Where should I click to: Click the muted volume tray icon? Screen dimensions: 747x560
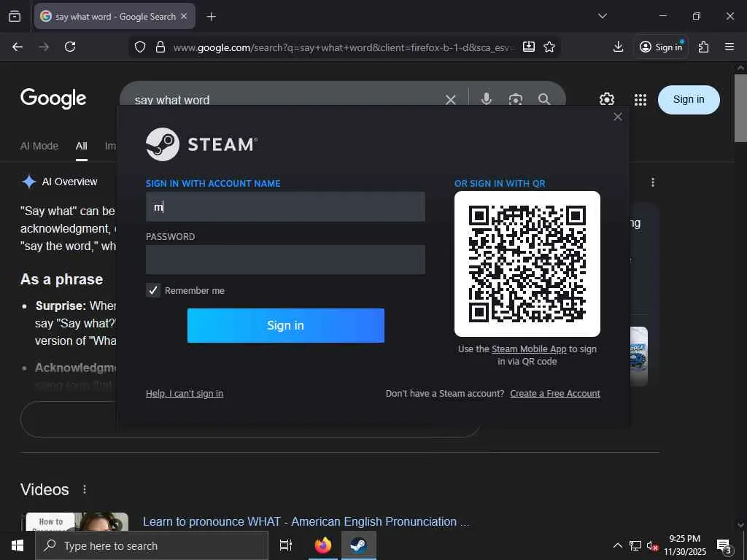point(652,546)
